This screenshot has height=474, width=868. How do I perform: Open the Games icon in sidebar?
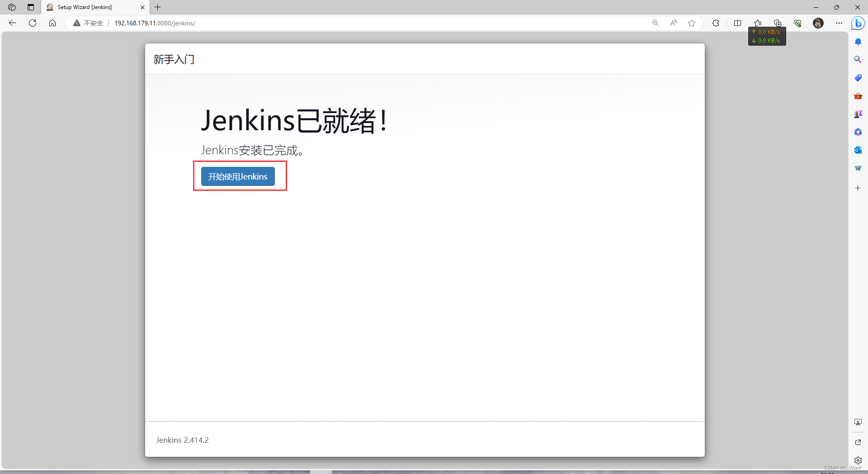point(858,114)
